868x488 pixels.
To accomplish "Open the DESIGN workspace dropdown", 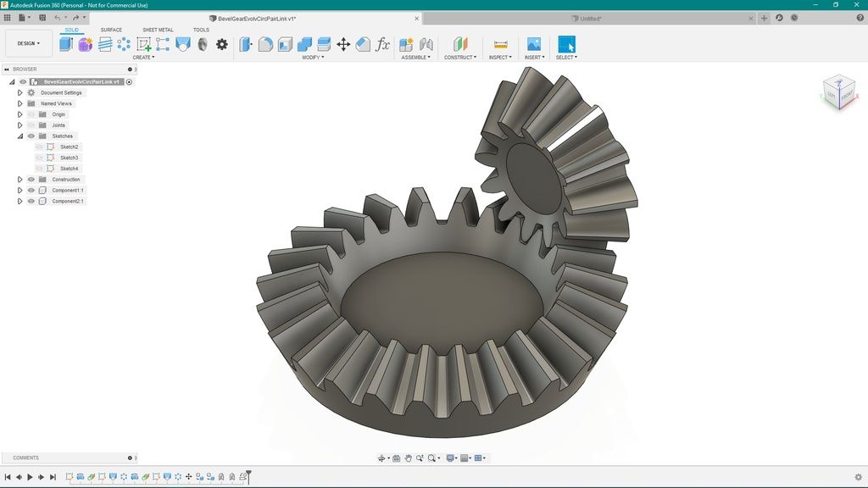I will coord(29,43).
